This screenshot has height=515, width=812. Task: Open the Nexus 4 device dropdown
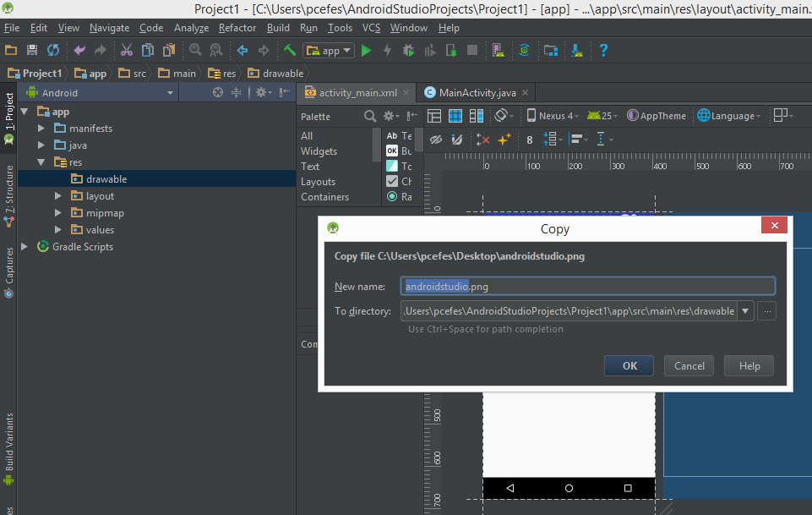pyautogui.click(x=552, y=115)
